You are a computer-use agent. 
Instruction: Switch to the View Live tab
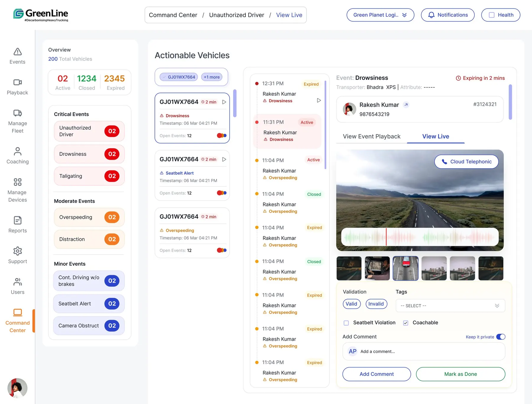[436, 136]
